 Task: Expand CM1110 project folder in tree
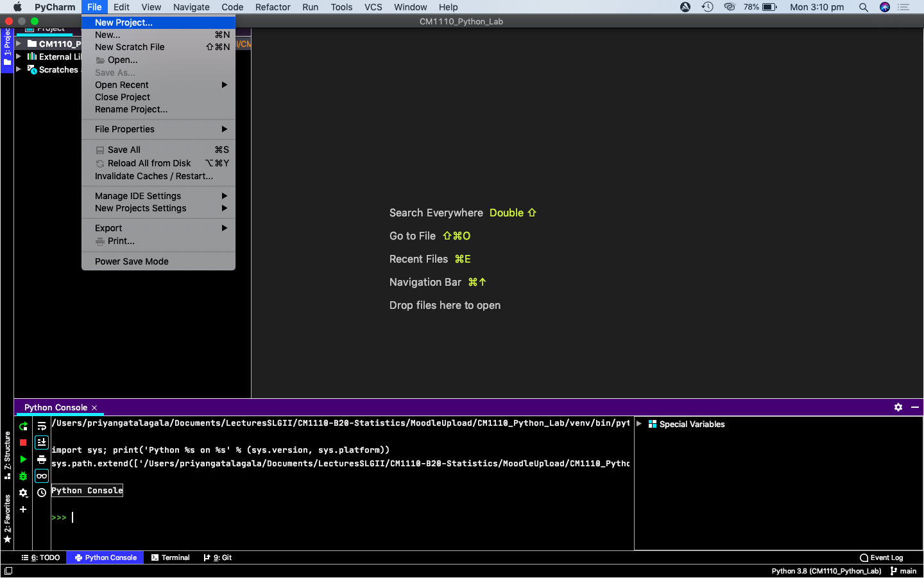point(19,44)
